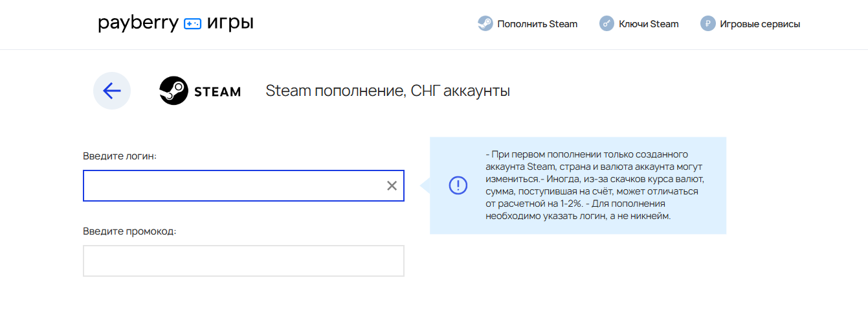Click the ruble icon beside Игровые сервисы
Screen dimensions: 868x315
tap(707, 24)
